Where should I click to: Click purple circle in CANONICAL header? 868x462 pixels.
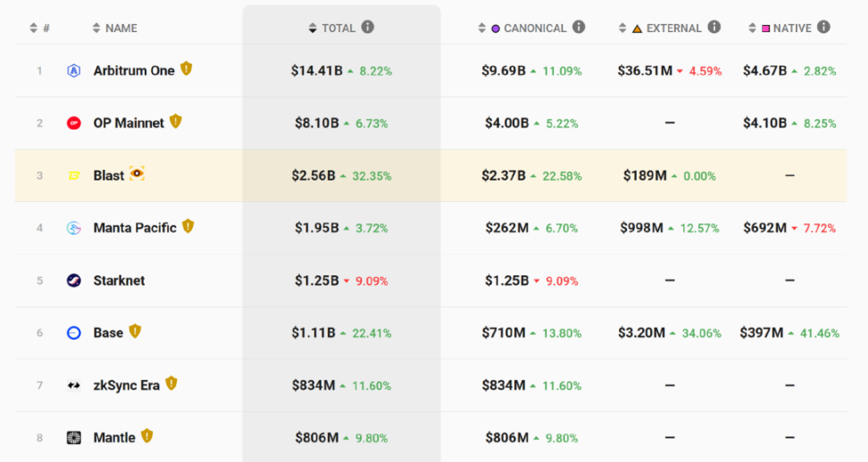point(496,29)
